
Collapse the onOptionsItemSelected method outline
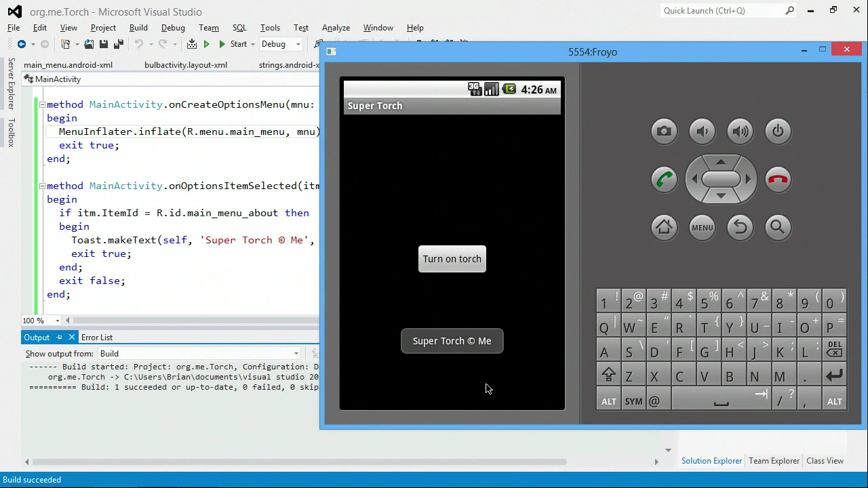click(x=41, y=186)
